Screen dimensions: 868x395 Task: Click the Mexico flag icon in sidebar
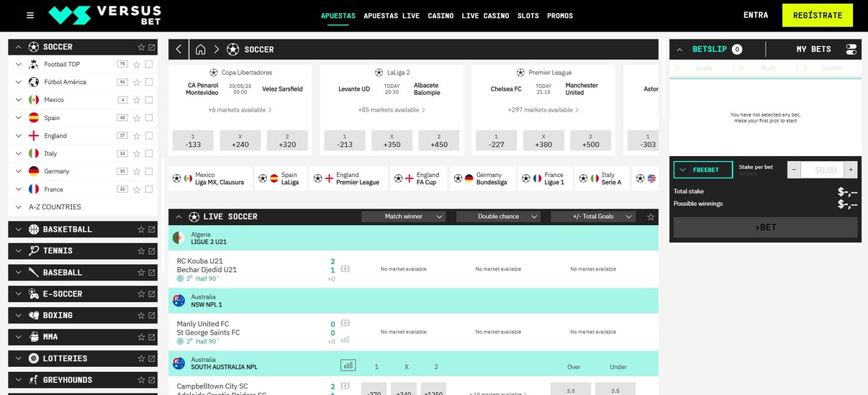[x=34, y=99]
